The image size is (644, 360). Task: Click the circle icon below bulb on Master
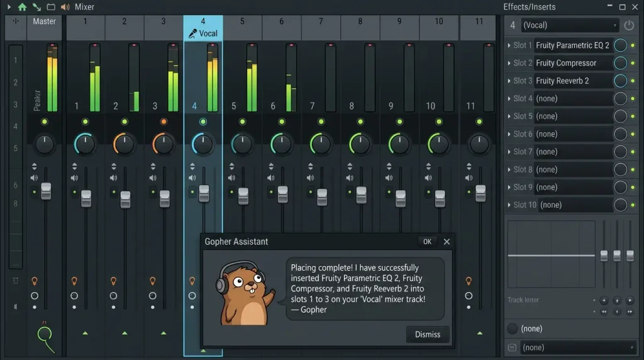[x=35, y=296]
